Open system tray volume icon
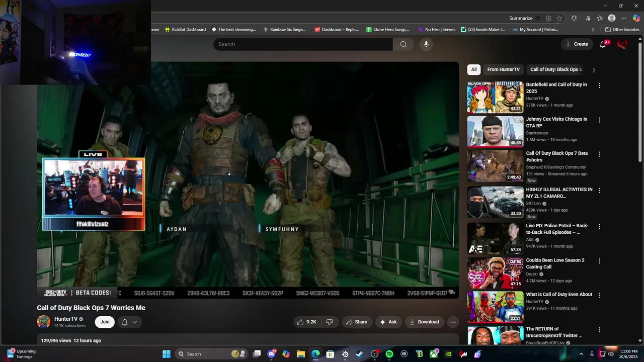 [x=610, y=354]
